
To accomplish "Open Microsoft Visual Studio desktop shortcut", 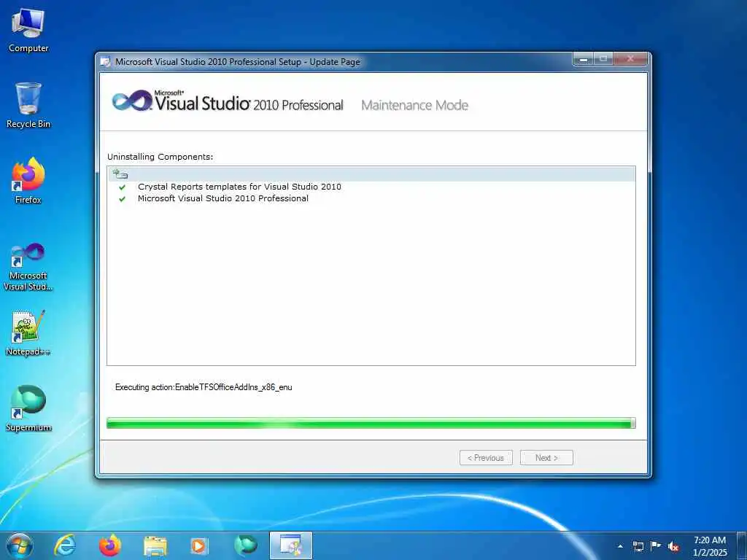I will point(28,267).
